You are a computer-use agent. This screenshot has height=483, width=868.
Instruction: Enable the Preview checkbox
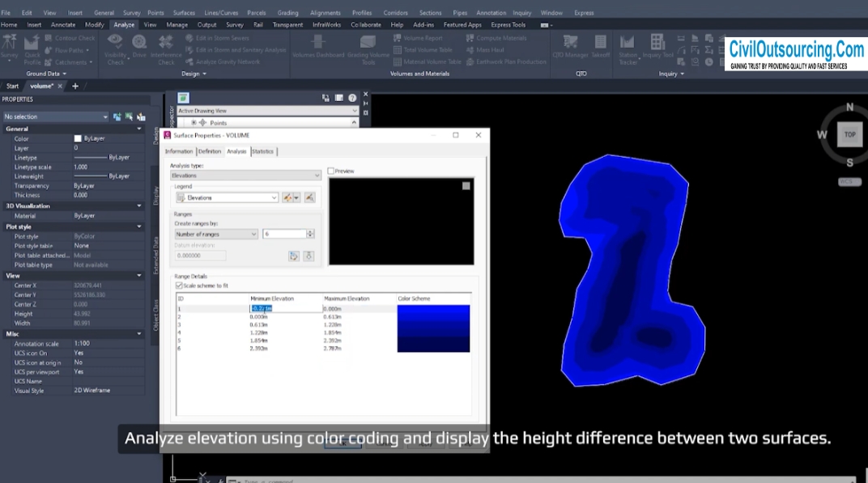330,171
